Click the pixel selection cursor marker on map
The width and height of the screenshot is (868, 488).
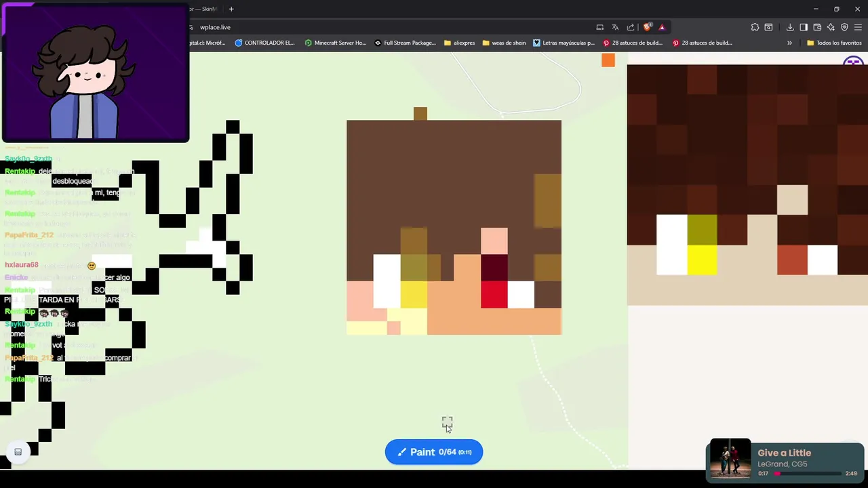[x=447, y=422]
